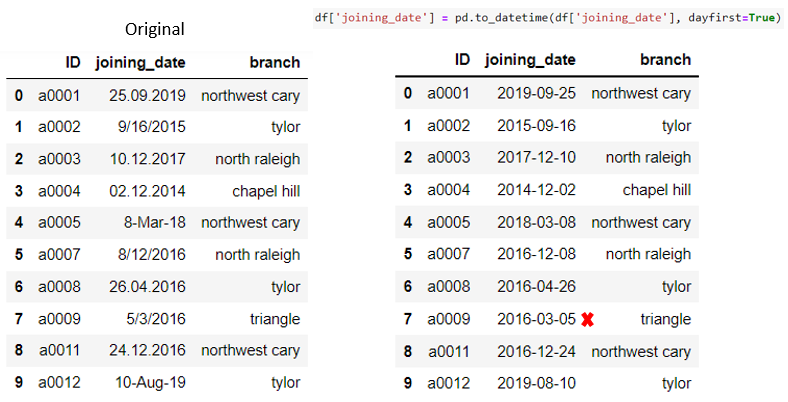Select the date cell 24.12.2016

pyautogui.click(x=147, y=350)
